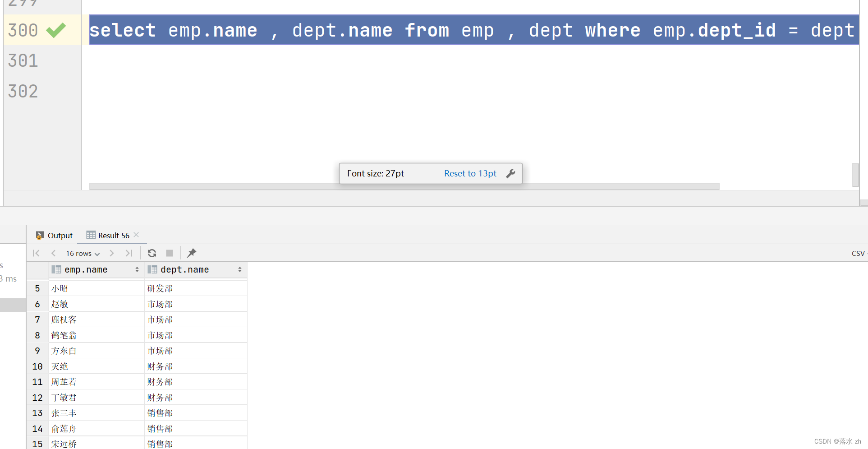
Task: Click 财务部 cell in row 10
Action: 196,366
